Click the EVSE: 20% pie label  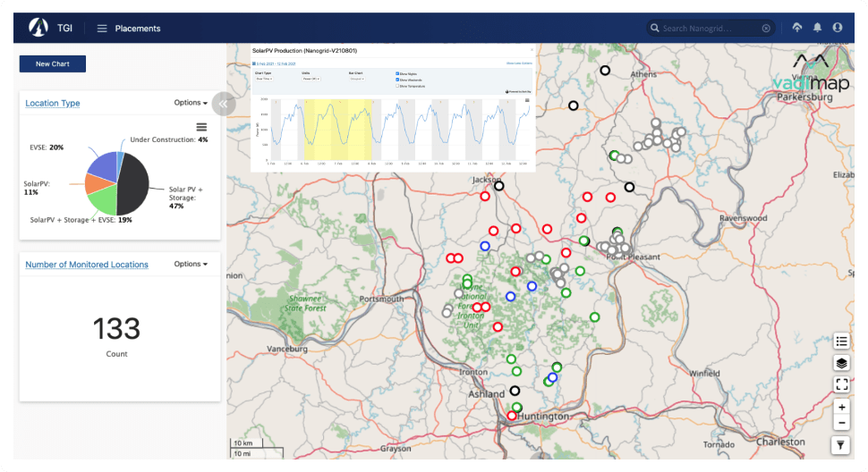coord(47,147)
